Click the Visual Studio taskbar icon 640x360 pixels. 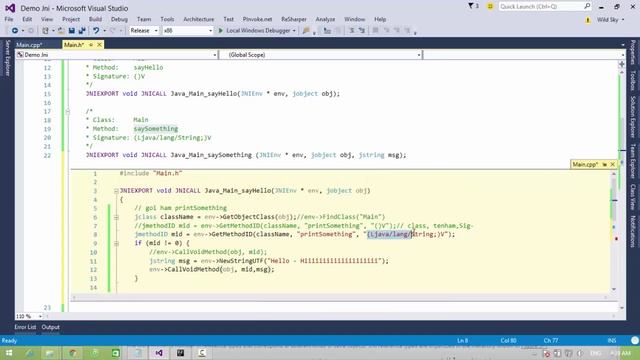[x=159, y=353]
